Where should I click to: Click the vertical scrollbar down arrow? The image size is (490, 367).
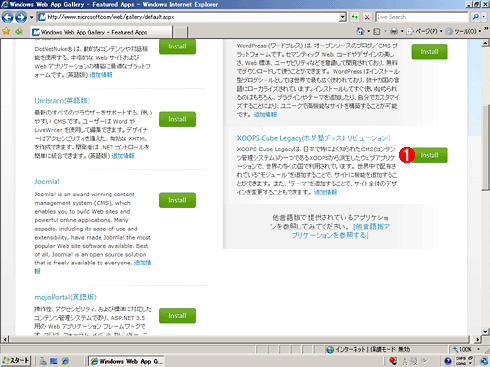click(x=485, y=332)
